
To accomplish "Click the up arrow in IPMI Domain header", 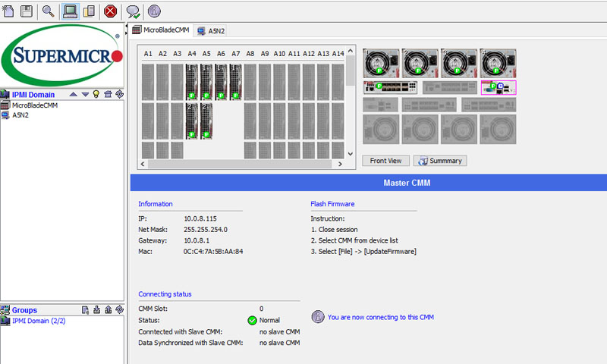I will tap(74, 94).
